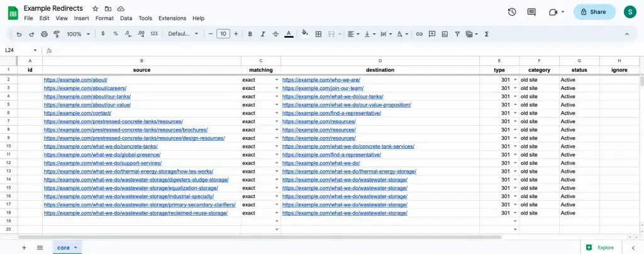Click the print icon
Image resolution: width=644 pixels, height=254 pixels.
click(x=44, y=34)
